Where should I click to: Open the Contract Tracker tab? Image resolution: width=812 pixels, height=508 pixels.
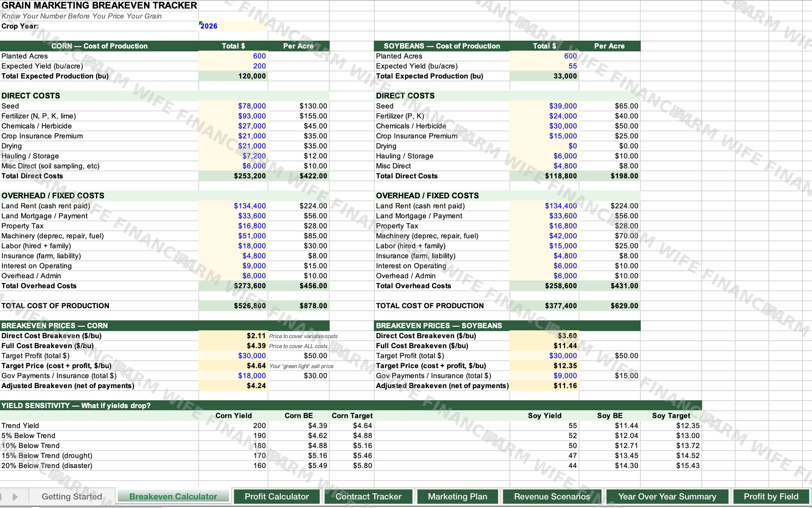(x=368, y=496)
